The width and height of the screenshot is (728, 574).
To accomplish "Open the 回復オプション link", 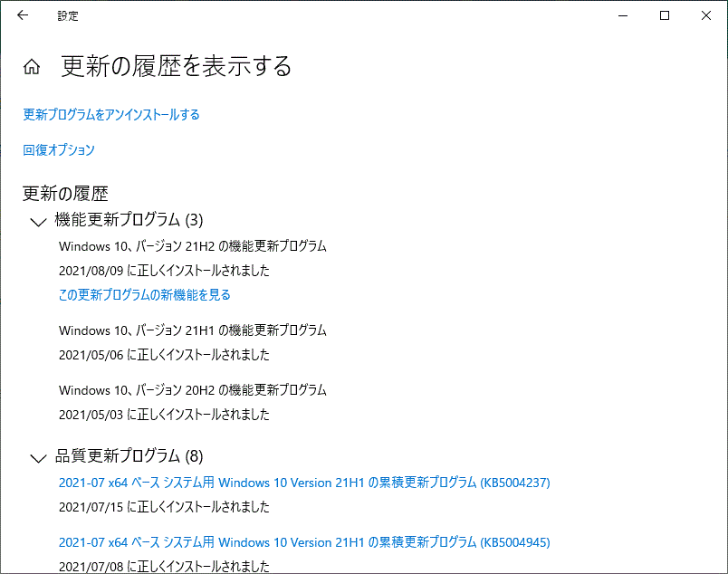I will (x=59, y=150).
